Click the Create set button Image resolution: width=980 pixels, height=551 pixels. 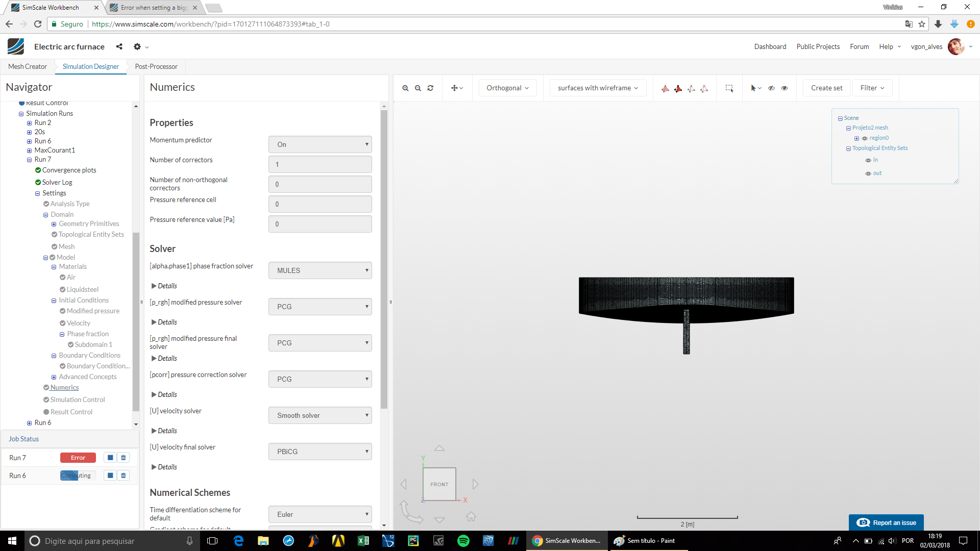click(x=826, y=88)
